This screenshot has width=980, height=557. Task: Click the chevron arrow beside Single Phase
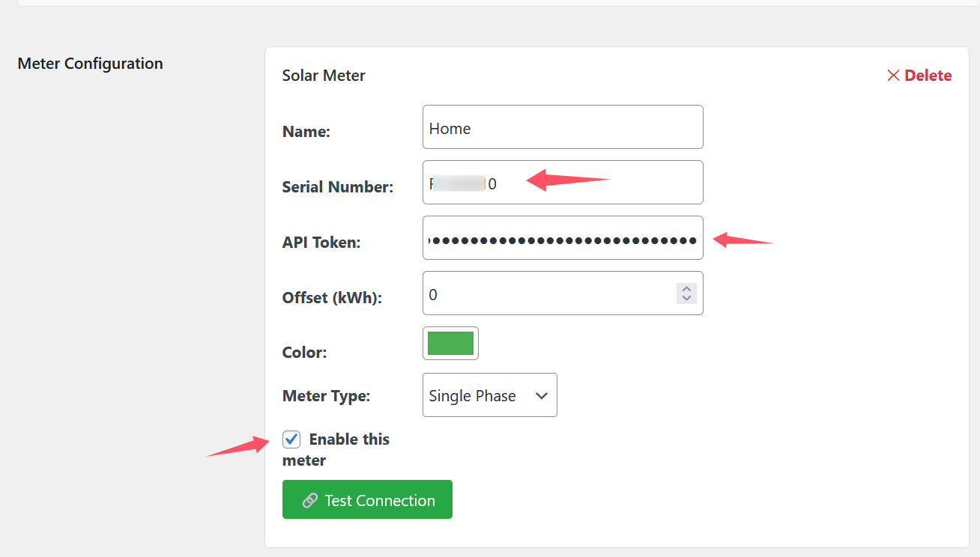pos(542,396)
